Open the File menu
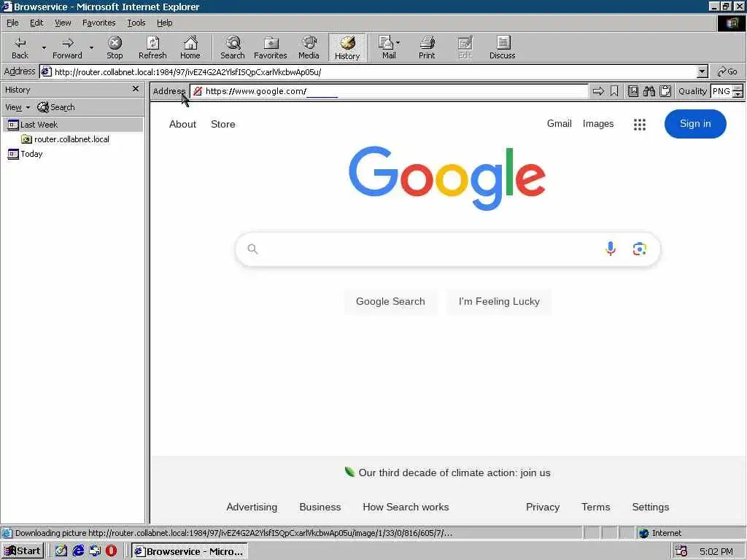Viewport: 747px width, 560px height. point(13,23)
